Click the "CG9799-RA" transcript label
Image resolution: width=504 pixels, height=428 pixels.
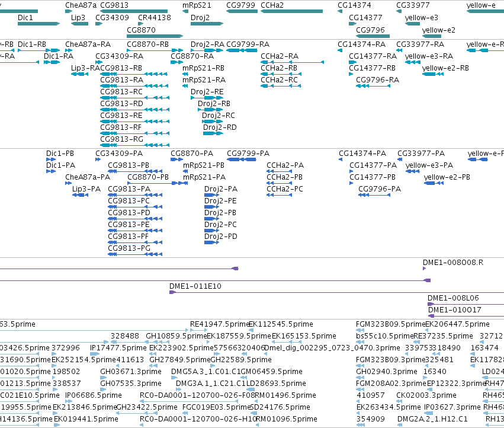pos(248,44)
